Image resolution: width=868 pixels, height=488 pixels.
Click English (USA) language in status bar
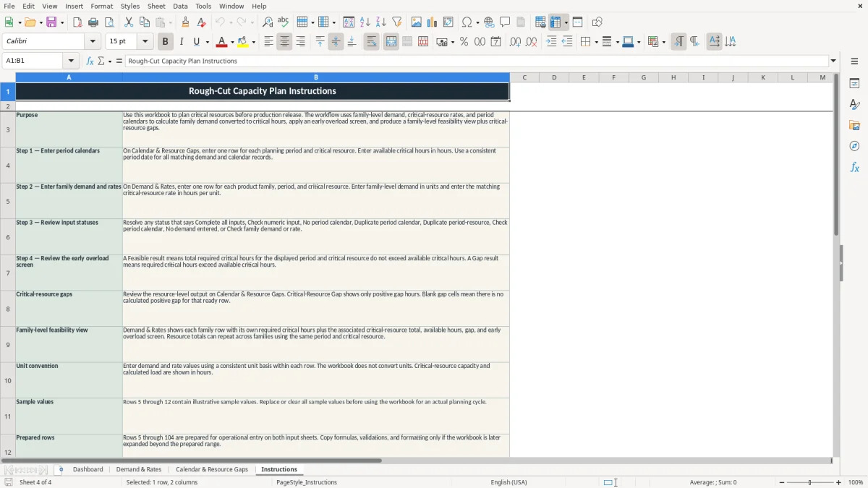(x=509, y=482)
